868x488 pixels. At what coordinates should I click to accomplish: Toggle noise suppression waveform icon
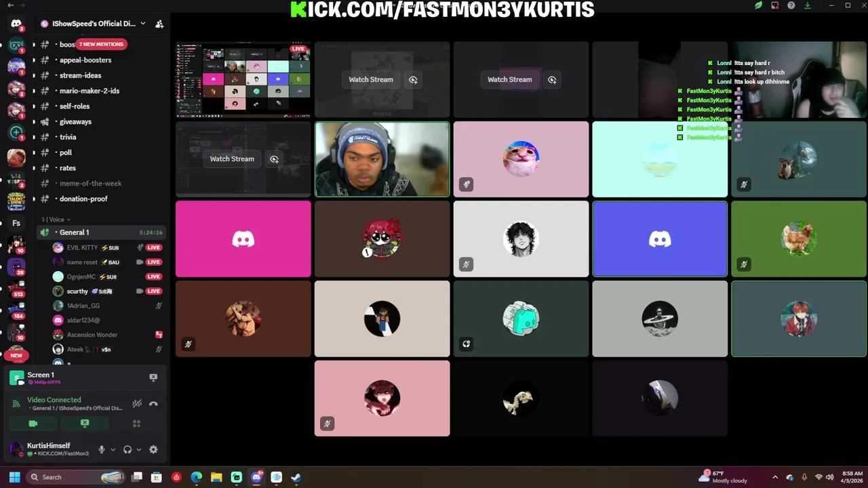(137, 403)
